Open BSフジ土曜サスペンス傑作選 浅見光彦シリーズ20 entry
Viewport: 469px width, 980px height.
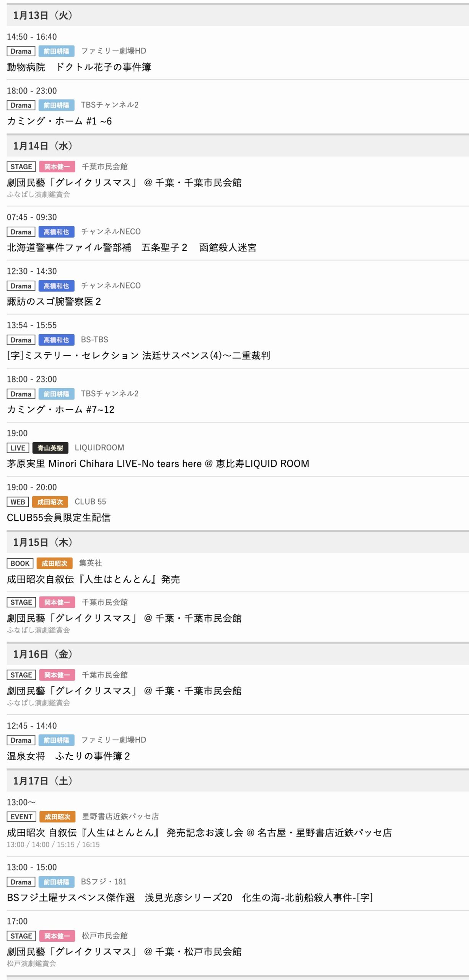point(189,898)
